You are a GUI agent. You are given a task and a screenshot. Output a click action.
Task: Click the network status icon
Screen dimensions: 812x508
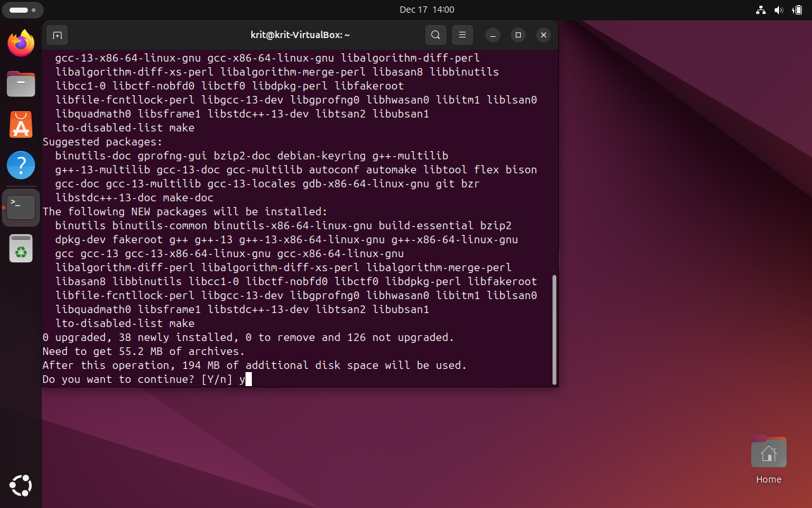(761, 10)
